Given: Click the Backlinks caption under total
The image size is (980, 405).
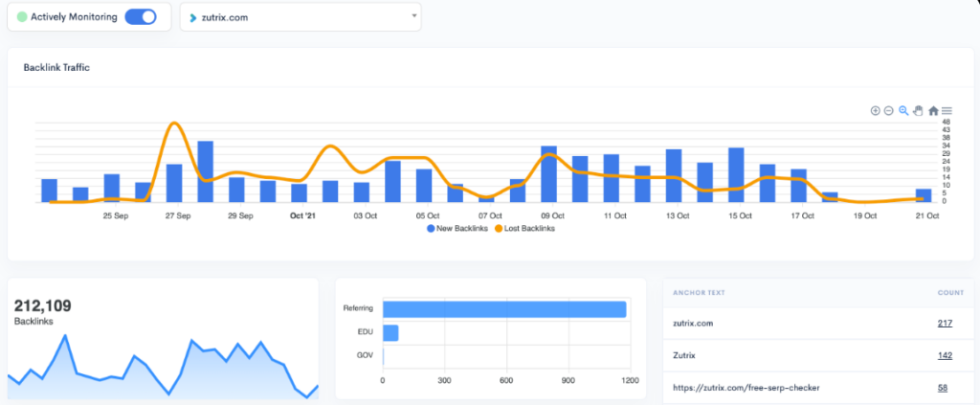Looking at the screenshot, I should tap(33, 322).
